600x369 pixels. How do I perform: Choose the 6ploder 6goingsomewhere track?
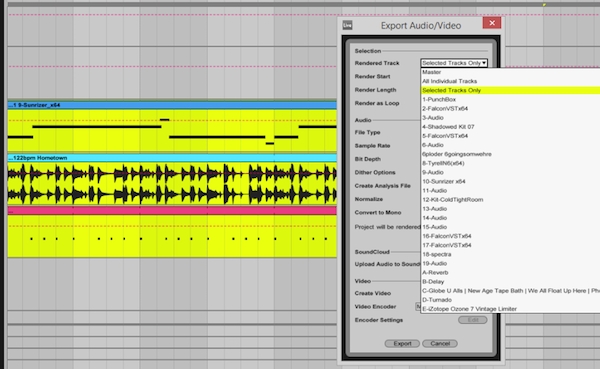[510, 154]
